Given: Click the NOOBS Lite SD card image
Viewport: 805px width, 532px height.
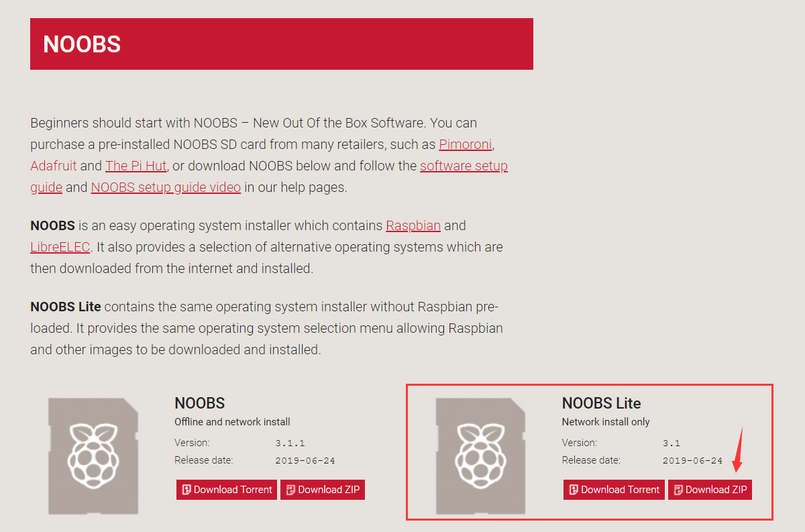Looking at the screenshot, I should [480, 456].
